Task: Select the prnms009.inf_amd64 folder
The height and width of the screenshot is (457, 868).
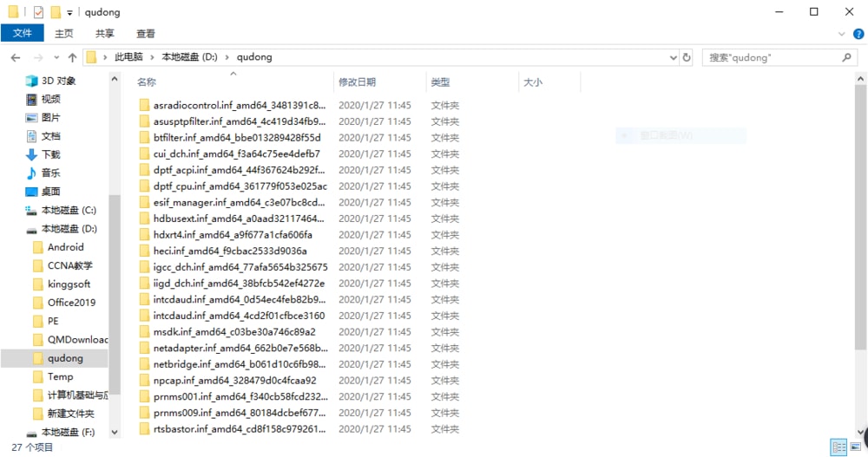Action: click(233, 413)
